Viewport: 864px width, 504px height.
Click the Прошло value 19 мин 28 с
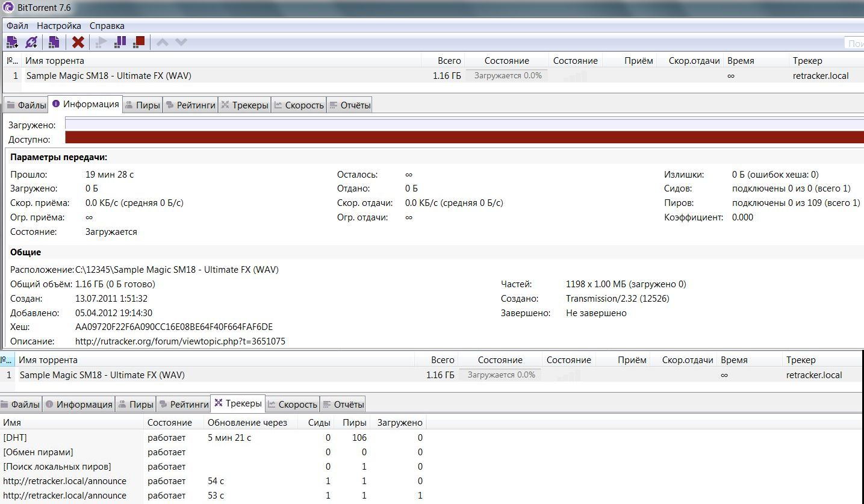(x=110, y=175)
